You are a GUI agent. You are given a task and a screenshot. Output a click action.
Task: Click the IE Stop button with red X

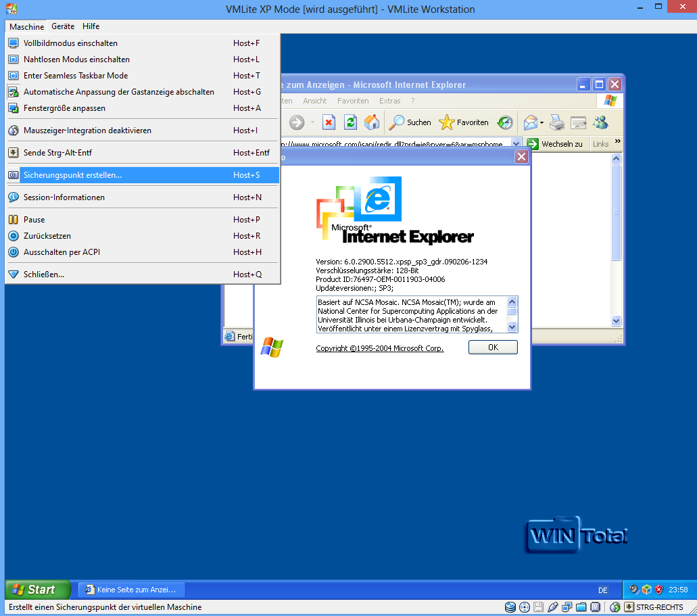pyautogui.click(x=329, y=122)
